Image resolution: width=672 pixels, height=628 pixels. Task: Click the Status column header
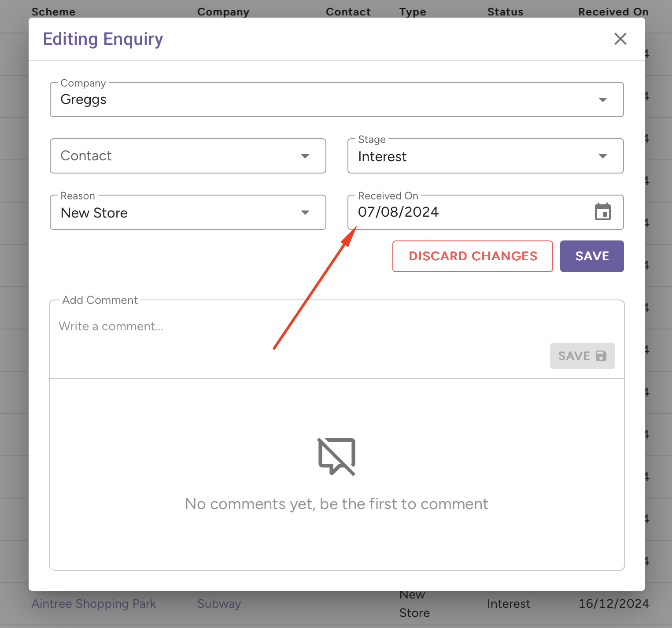(x=505, y=12)
